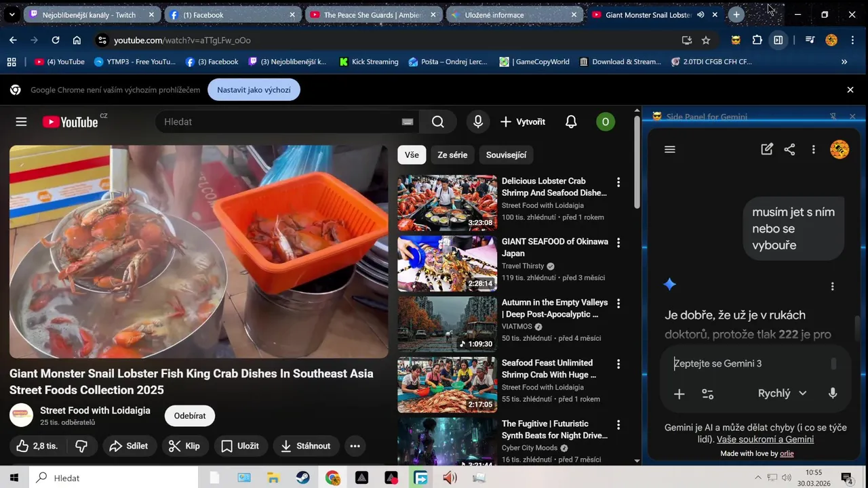The height and width of the screenshot is (488, 868).
Task: Mute the Giant Monster Snail tab audio
Action: tap(701, 14)
